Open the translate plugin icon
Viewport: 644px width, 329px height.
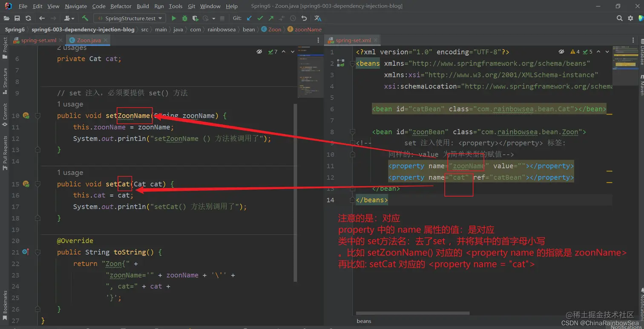pos(318,18)
